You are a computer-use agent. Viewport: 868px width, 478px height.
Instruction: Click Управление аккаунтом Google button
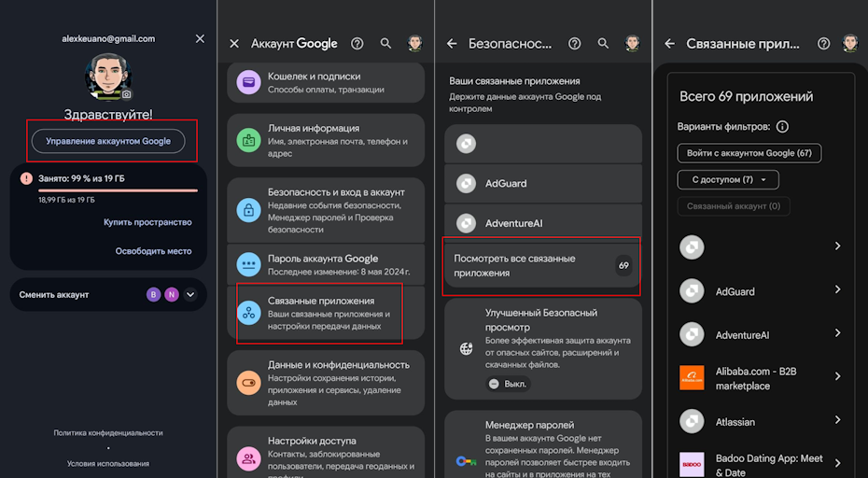108,141
